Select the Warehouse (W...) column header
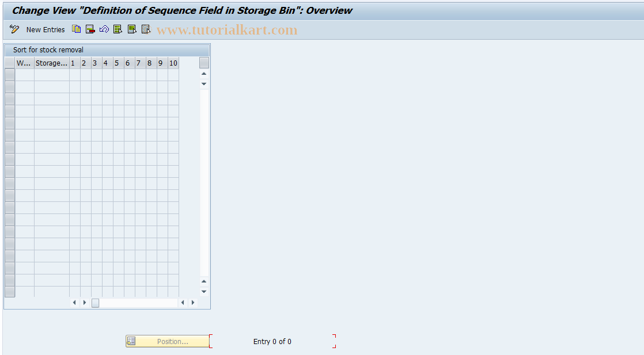 point(25,63)
